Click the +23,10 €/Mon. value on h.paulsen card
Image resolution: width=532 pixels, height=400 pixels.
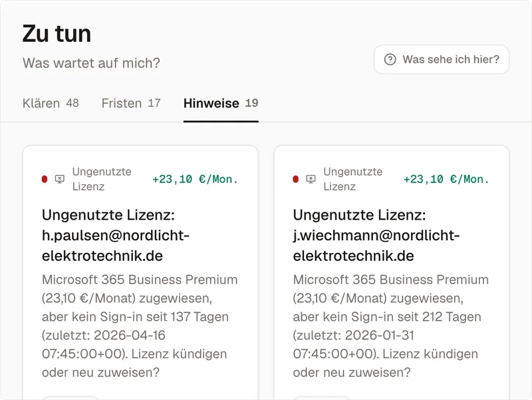(196, 179)
